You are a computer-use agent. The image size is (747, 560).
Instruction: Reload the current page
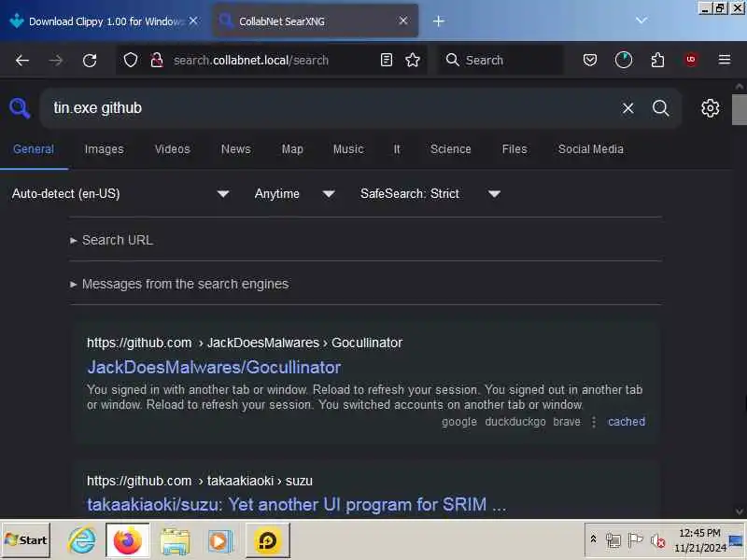tap(90, 61)
